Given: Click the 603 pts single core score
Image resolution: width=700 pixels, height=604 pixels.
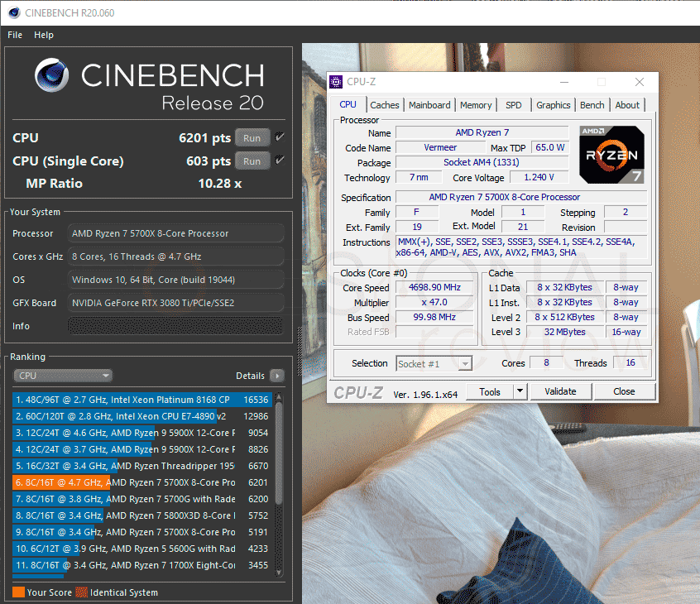Looking at the screenshot, I should click(x=209, y=161).
